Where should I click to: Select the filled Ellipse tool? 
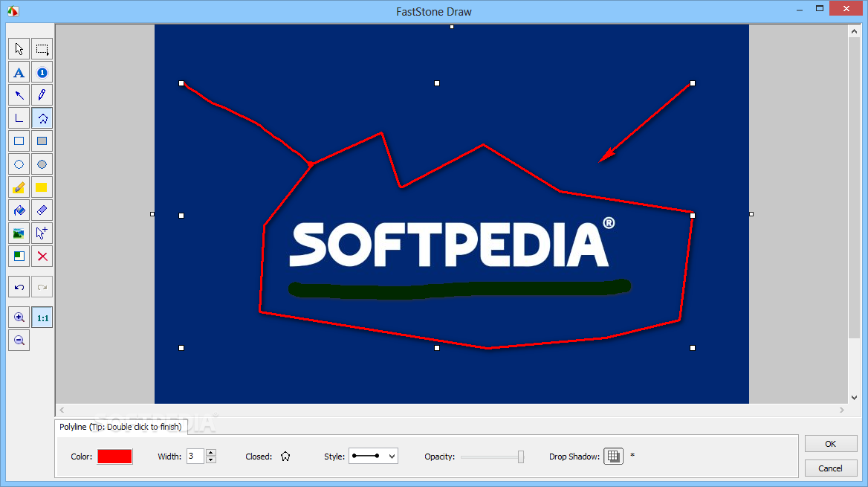[x=42, y=164]
